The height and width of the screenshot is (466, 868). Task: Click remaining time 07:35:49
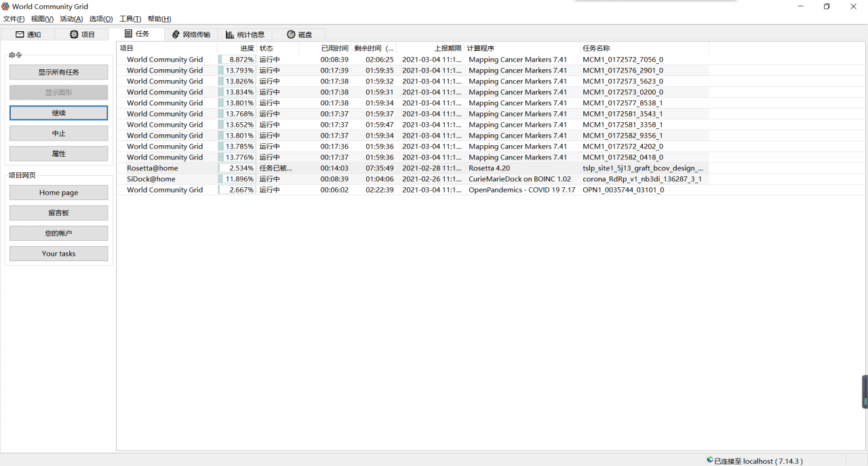coord(379,168)
